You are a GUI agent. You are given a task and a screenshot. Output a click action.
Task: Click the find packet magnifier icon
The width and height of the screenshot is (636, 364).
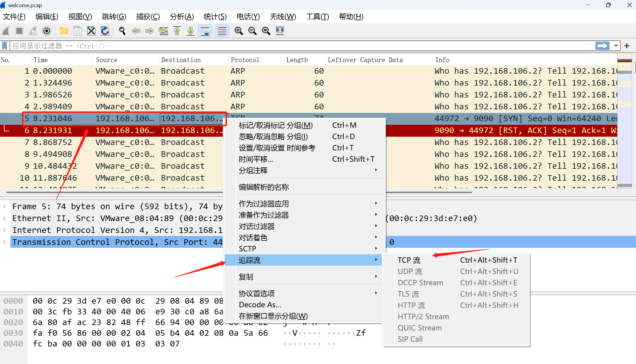pyautogui.click(x=122, y=31)
